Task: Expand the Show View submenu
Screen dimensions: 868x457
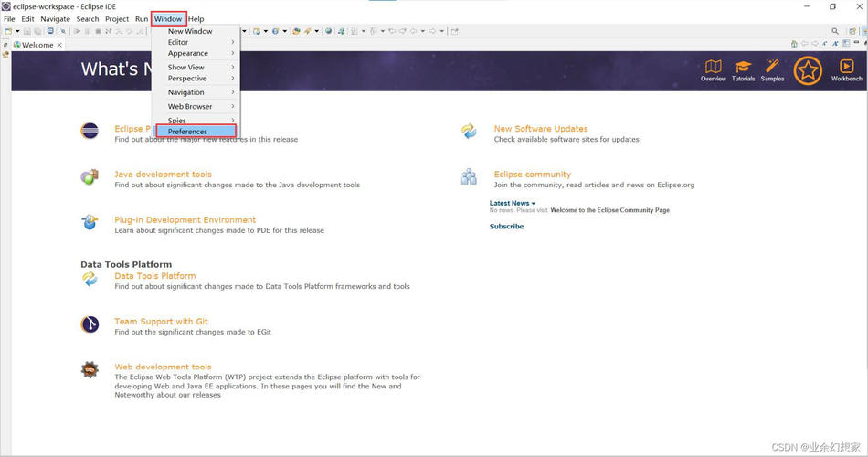Action: click(x=196, y=67)
